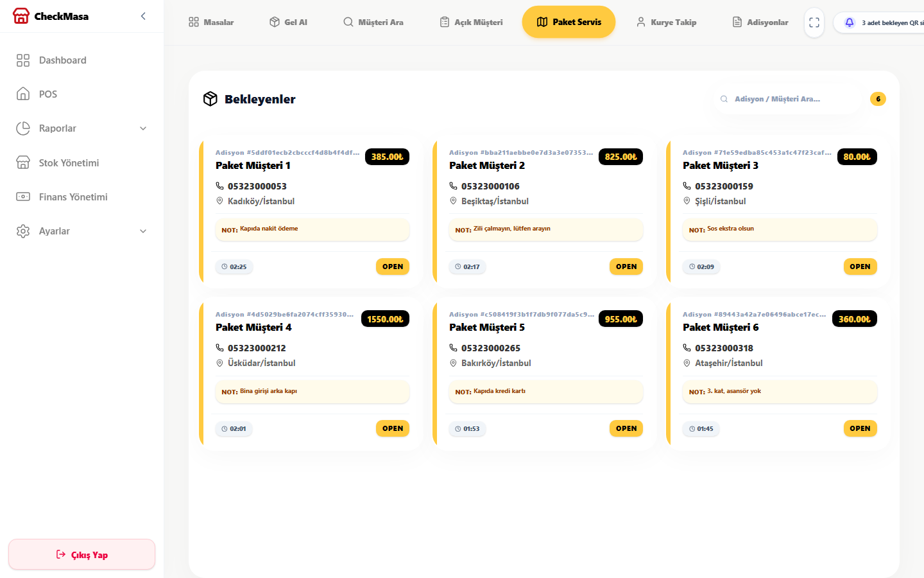Click the CheckMasa store logo icon
924x578 pixels.
pyautogui.click(x=21, y=16)
